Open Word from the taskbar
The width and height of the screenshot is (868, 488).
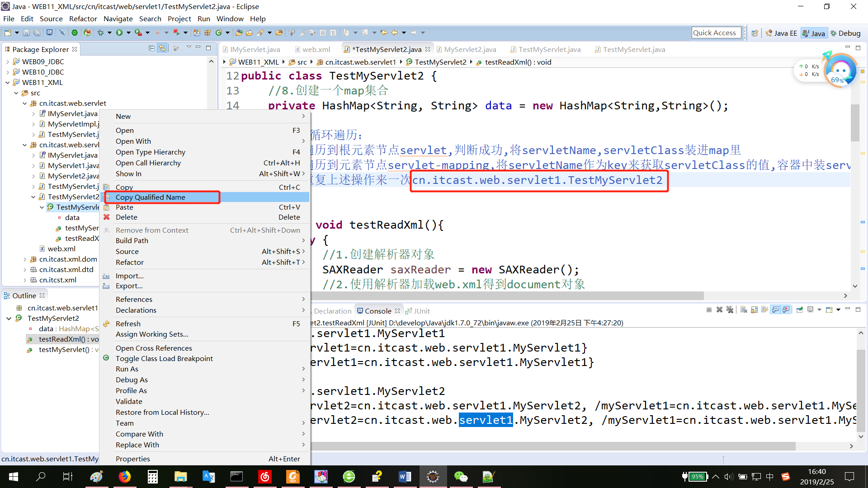pos(405,477)
